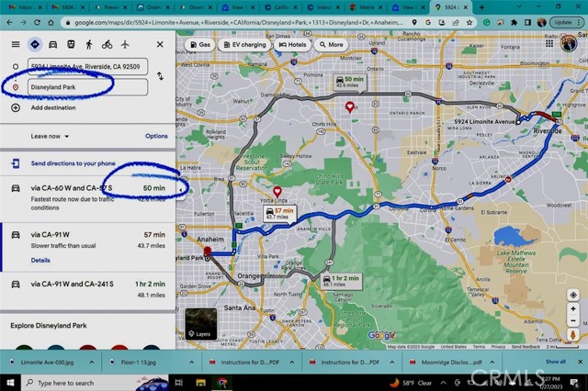Reverse starting point and destination
This screenshot has height=391, width=588.
coord(160,76)
